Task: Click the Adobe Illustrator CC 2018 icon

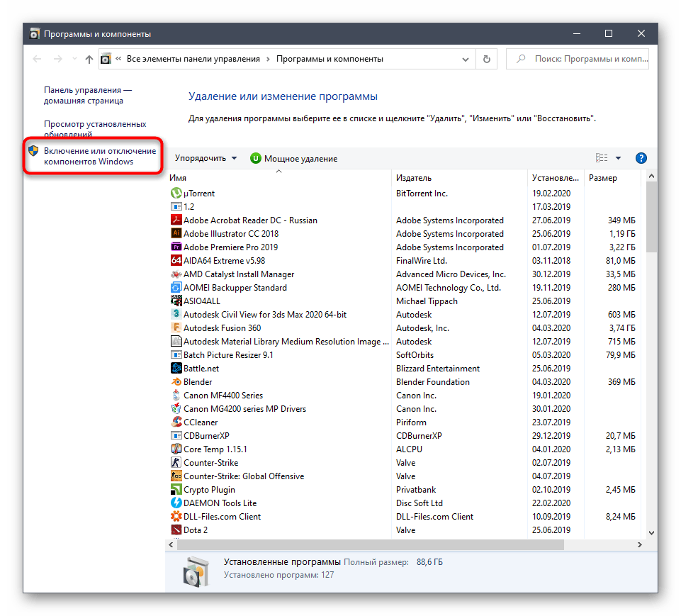Action: (176, 233)
